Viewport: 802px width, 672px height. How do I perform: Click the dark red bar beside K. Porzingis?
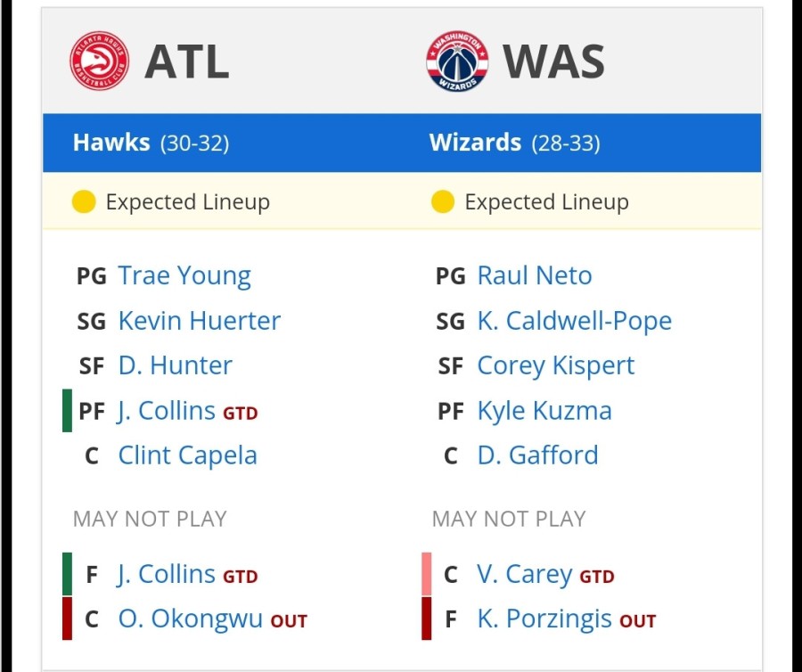427,619
